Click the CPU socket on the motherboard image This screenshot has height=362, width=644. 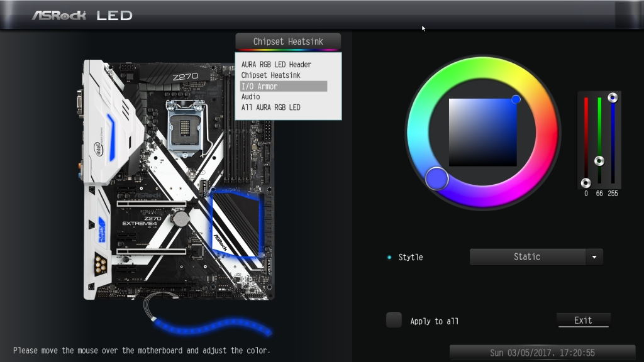(185, 128)
